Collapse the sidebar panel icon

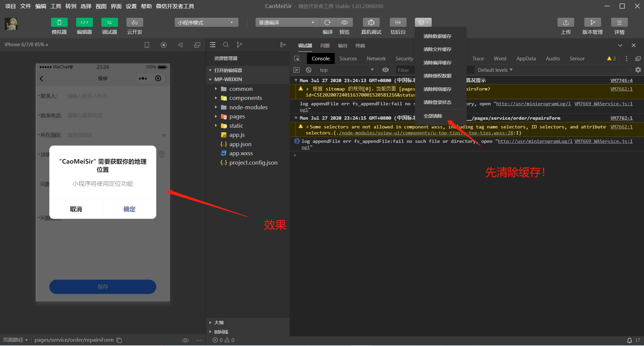click(283, 45)
